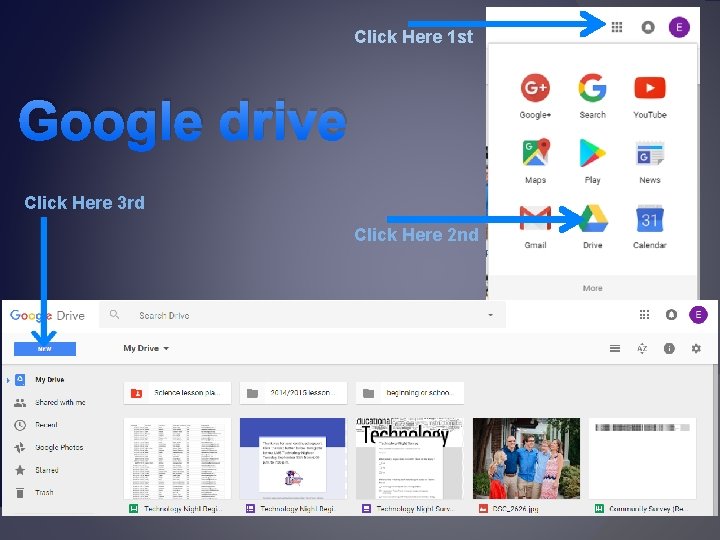Open News from the apps menu
This screenshot has height=540, width=720.
pyautogui.click(x=650, y=161)
